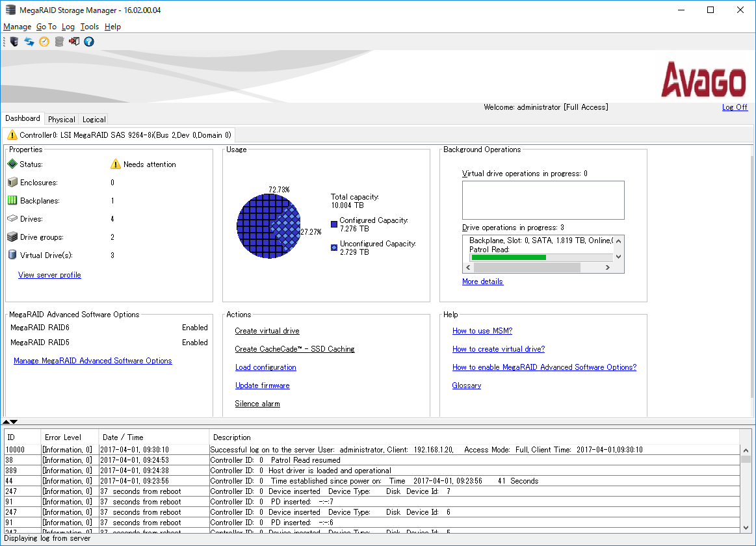Open the Manage menu
Screen dimensions: 756x546
(18, 27)
